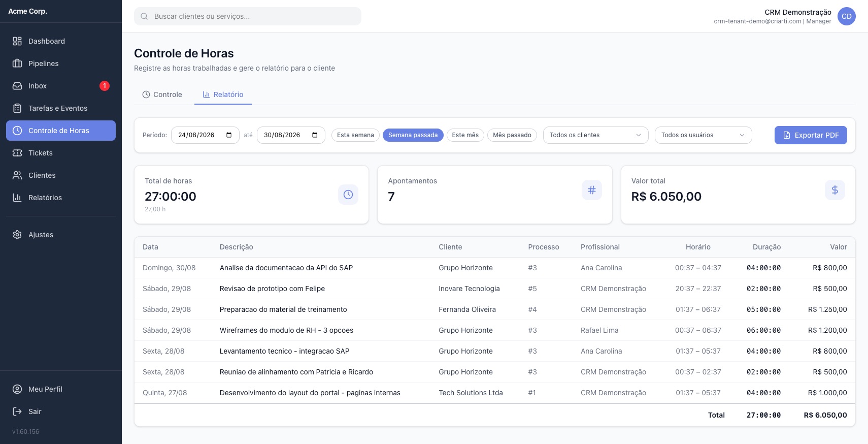Switch to the Controle tab
This screenshot has height=444, width=868.
point(162,94)
